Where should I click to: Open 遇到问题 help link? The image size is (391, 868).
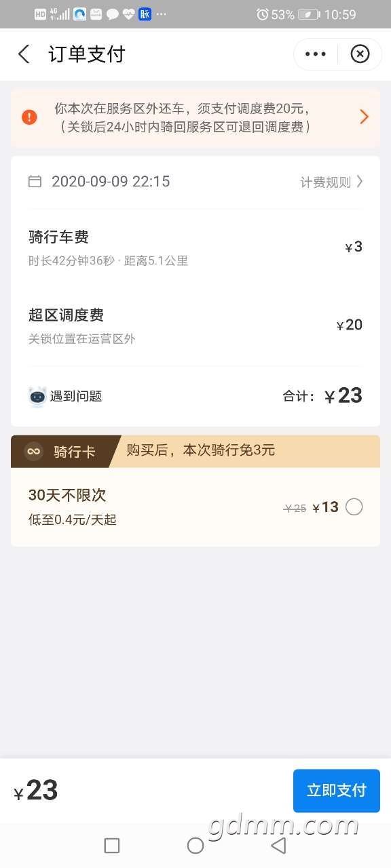(76, 396)
